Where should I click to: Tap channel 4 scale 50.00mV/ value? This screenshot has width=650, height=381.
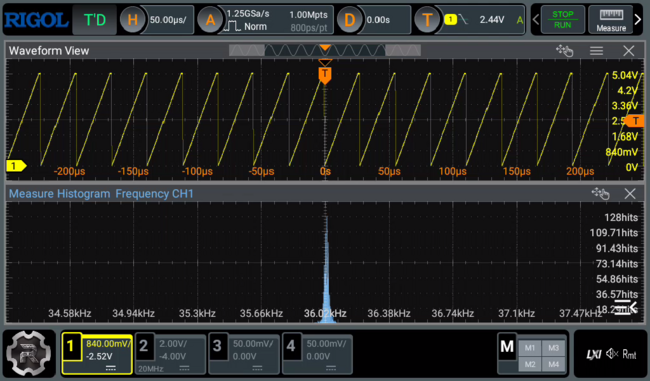[x=327, y=344]
